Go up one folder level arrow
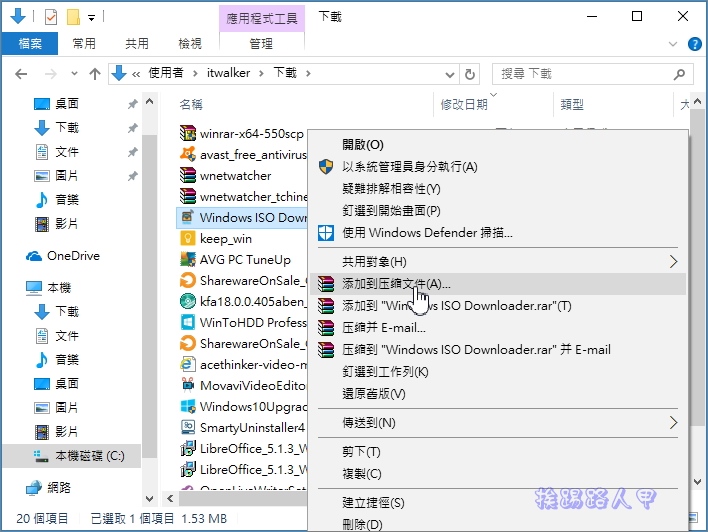The height and width of the screenshot is (532, 708). coord(95,74)
